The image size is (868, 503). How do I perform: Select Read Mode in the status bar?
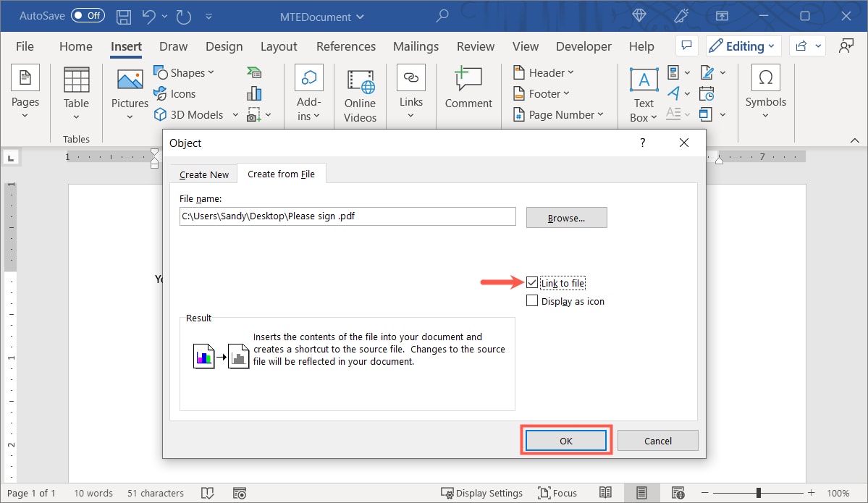[x=605, y=493]
